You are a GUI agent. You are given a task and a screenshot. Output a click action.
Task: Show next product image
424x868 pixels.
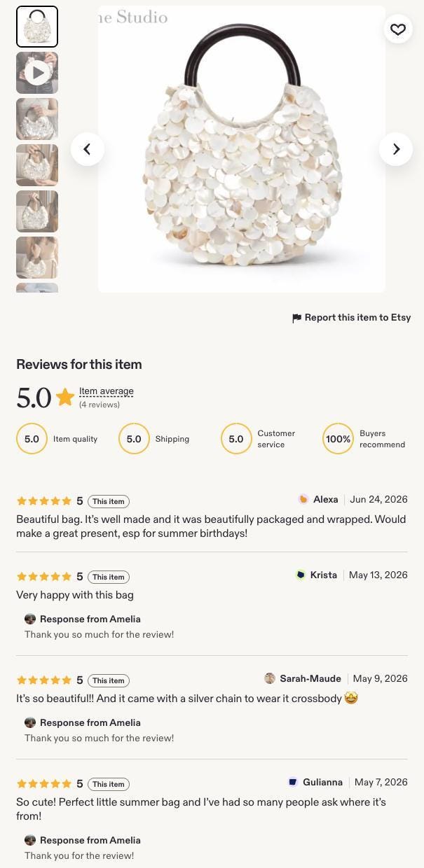tap(396, 149)
